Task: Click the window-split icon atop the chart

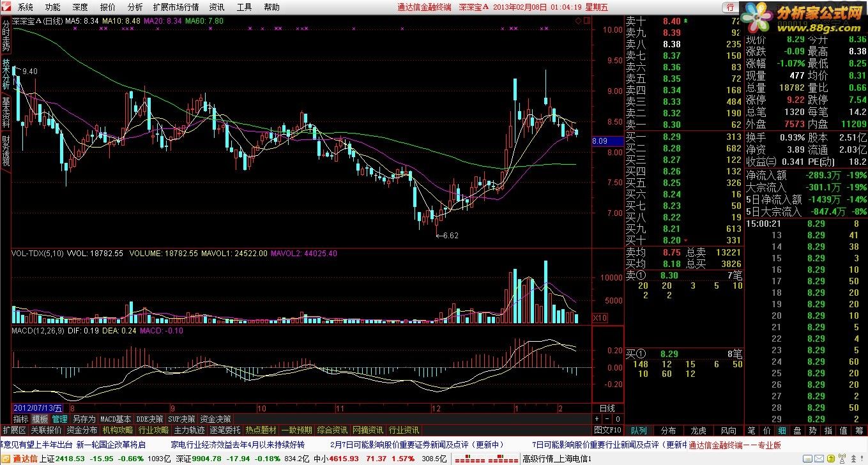Action: [x=586, y=20]
